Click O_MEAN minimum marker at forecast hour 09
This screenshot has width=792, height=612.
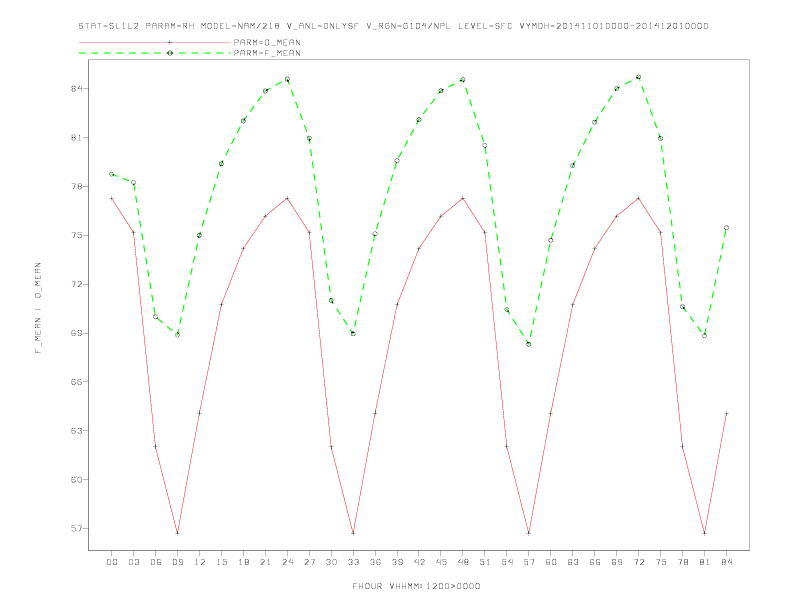[177, 533]
